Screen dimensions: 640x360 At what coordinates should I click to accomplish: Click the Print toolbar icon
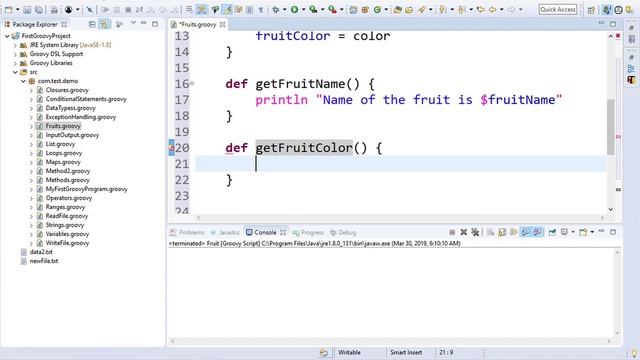pos(54,9)
